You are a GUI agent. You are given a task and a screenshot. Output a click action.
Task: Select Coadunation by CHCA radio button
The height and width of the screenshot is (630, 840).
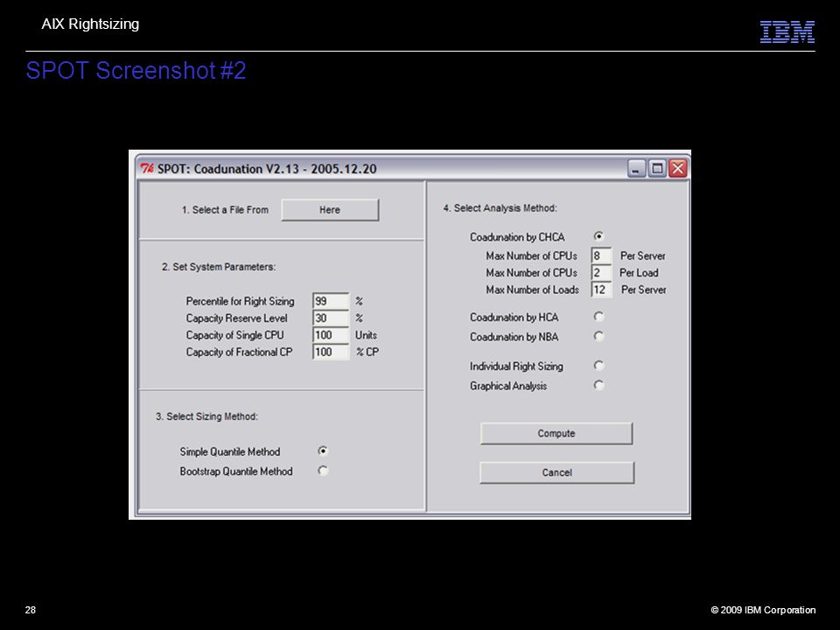[x=598, y=236]
